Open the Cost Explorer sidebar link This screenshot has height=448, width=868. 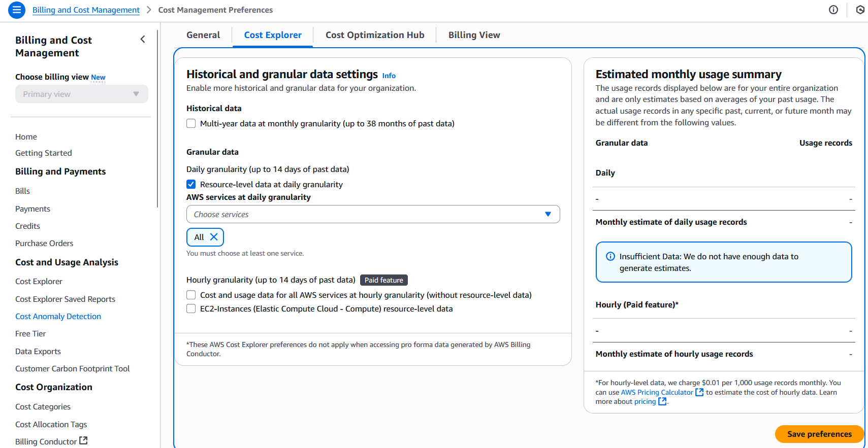pos(39,281)
